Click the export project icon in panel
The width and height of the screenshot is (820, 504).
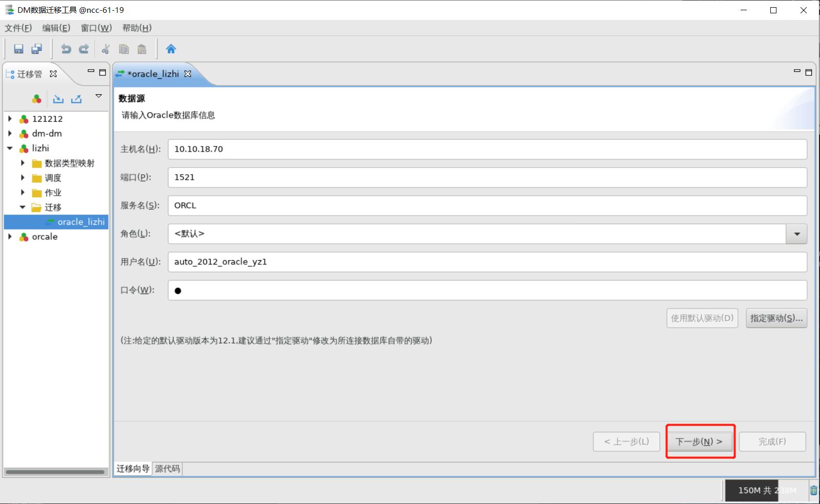coord(76,99)
